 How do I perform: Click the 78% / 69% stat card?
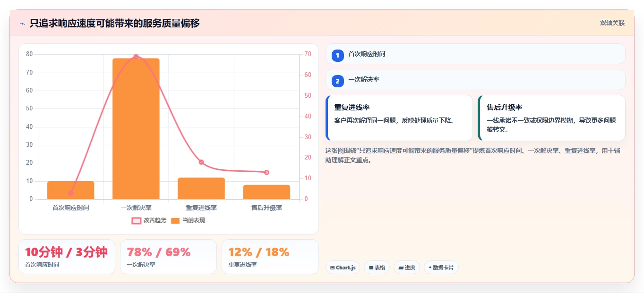(168, 257)
